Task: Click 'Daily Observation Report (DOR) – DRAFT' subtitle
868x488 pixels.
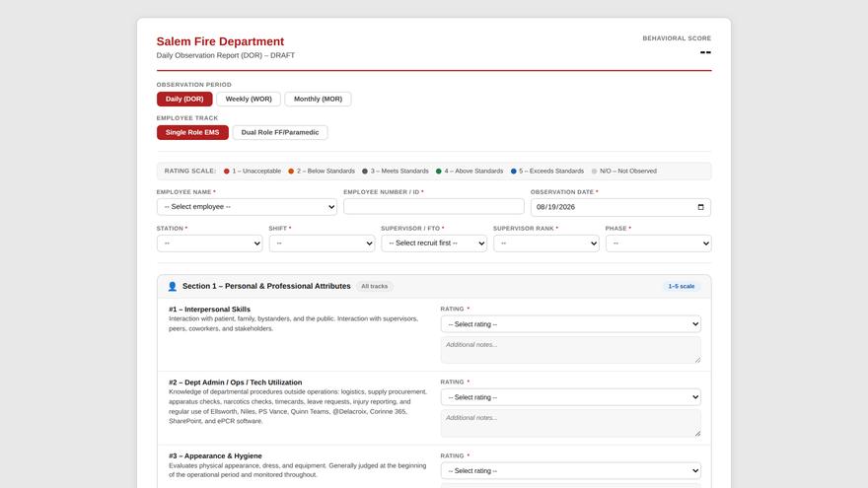Action: tap(225, 55)
